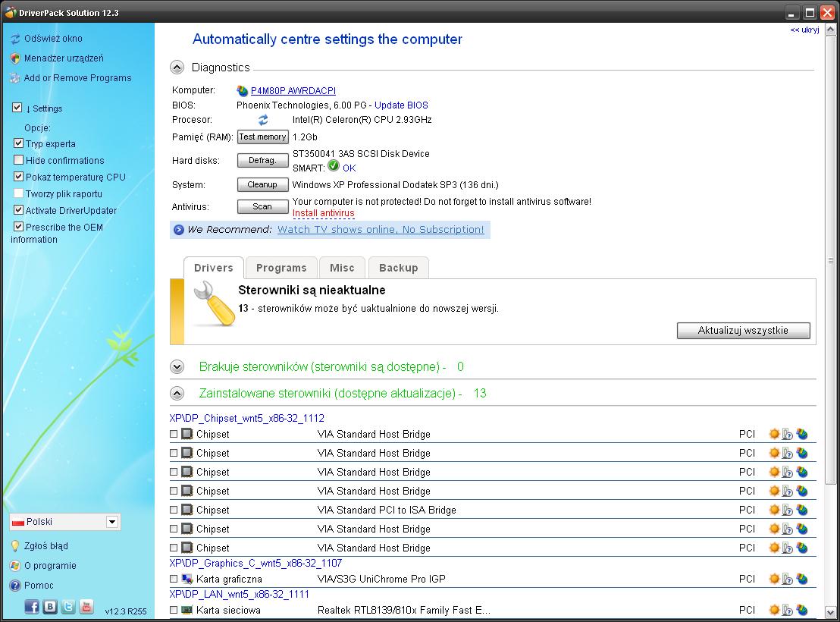840x622 pixels.
Task: Click the YouTube icon in sidebar
Action: pos(86,607)
